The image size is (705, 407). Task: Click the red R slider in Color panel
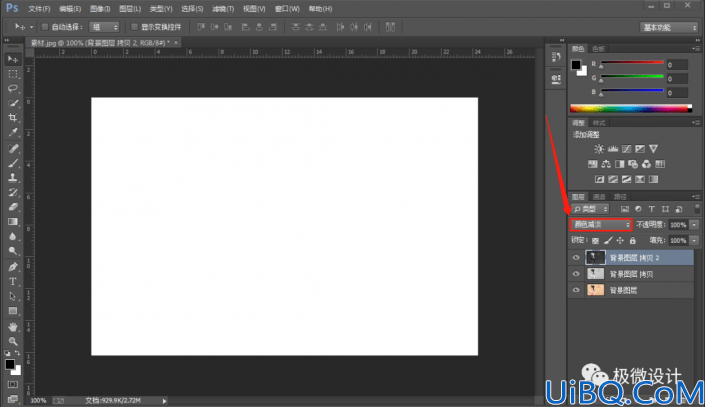point(632,63)
